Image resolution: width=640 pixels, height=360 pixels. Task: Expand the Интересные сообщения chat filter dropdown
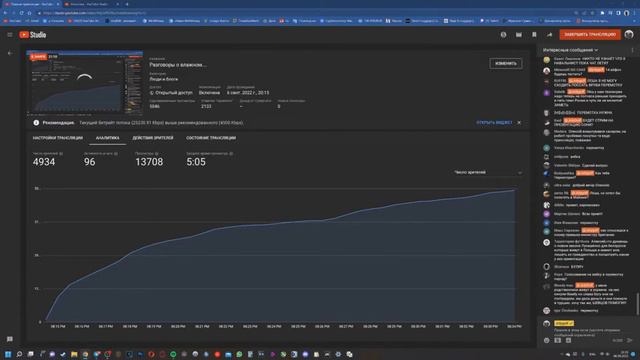click(x=570, y=50)
